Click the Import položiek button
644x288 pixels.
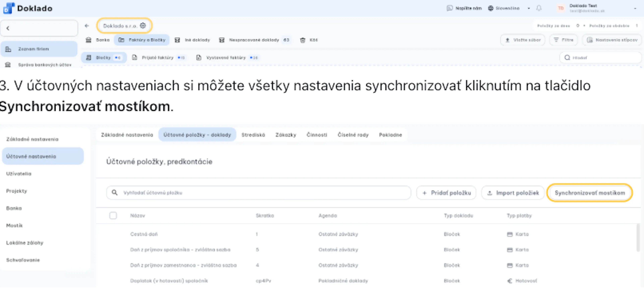click(x=513, y=193)
